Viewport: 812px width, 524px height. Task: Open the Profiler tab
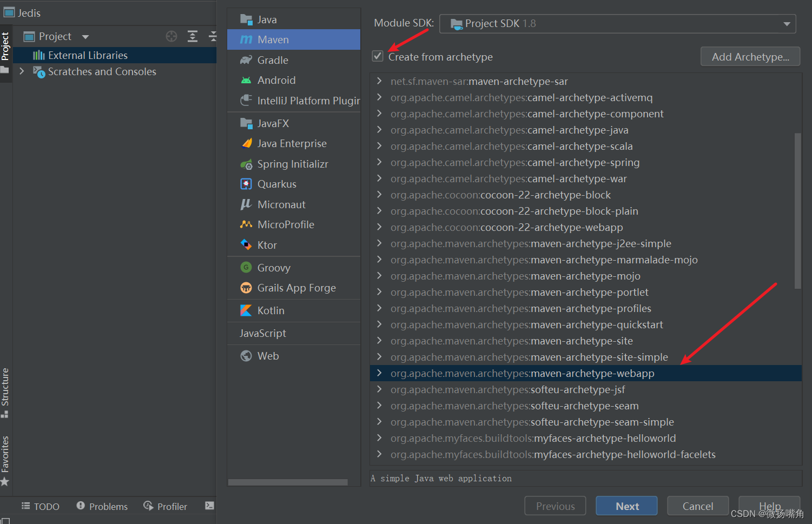click(165, 506)
